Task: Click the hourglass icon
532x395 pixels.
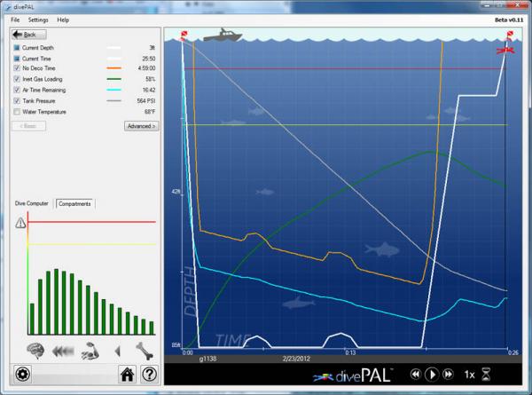Action: click(486, 375)
